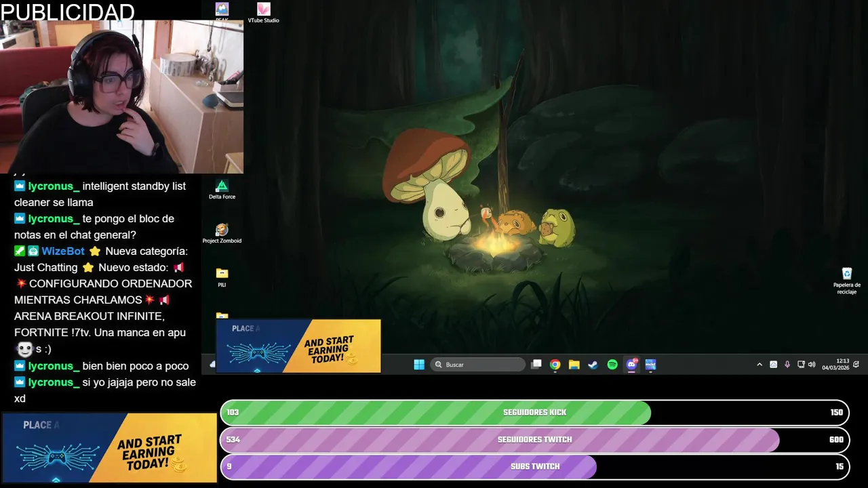Image resolution: width=868 pixels, height=488 pixels.
Task: Open the Papelera de reciclaje icon
Action: (x=847, y=281)
